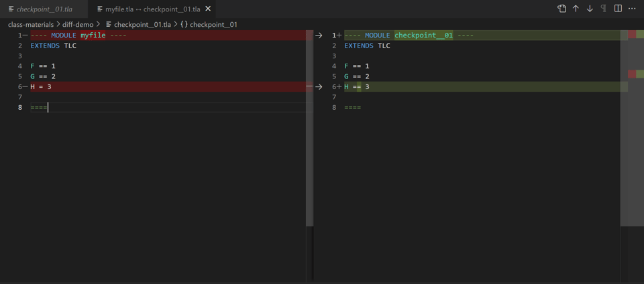Switch to the checkpoint__01.tla tab
The width and height of the screenshot is (644, 284).
(44, 9)
